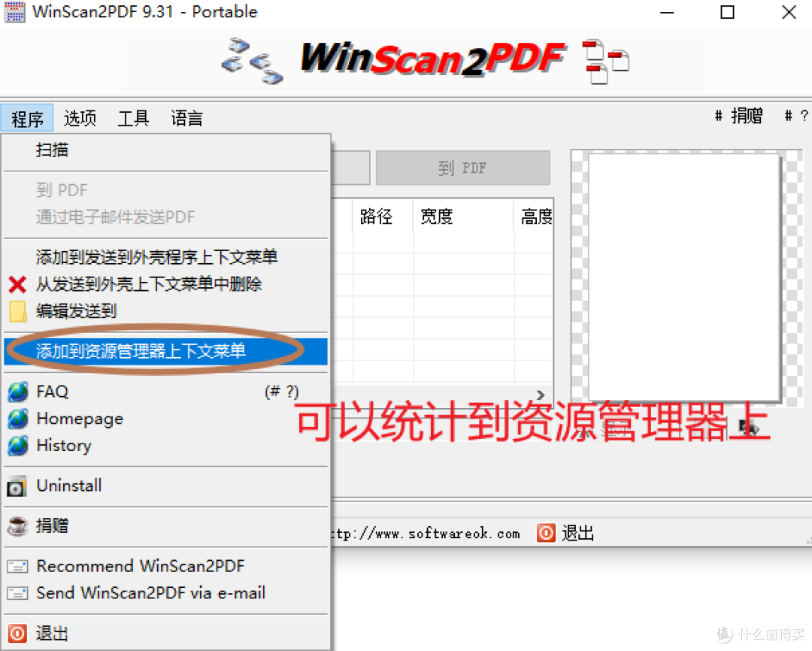Select 编辑发送到 menu entry
Screen dimensions: 812x651
pos(165,311)
